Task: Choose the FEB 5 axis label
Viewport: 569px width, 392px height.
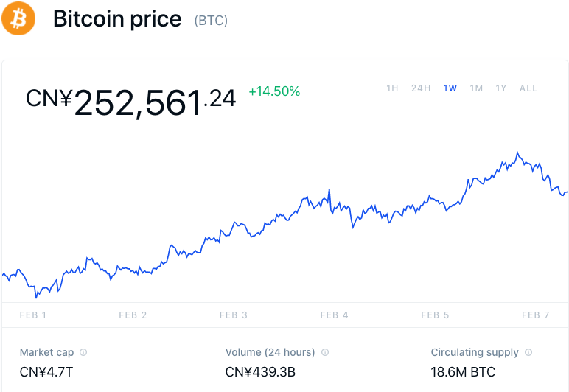Action: (x=435, y=315)
